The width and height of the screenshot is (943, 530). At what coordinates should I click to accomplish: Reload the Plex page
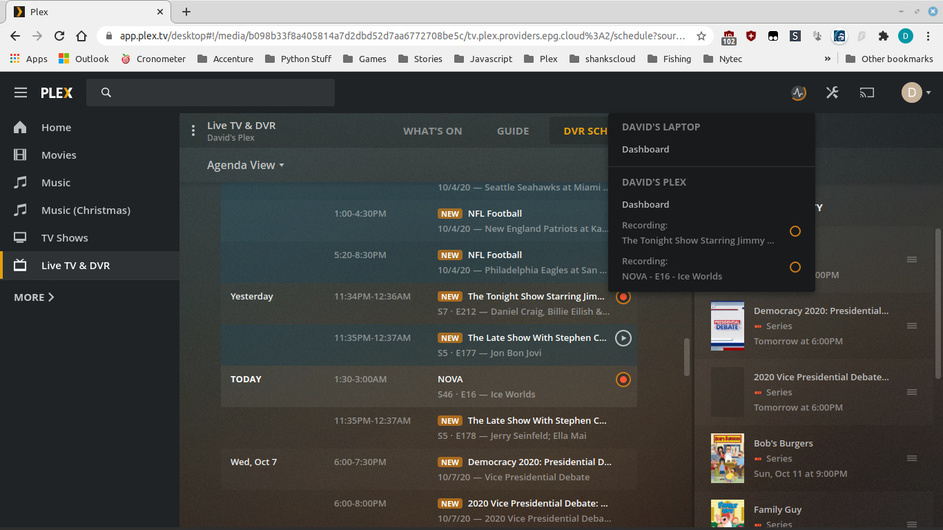coord(59,36)
